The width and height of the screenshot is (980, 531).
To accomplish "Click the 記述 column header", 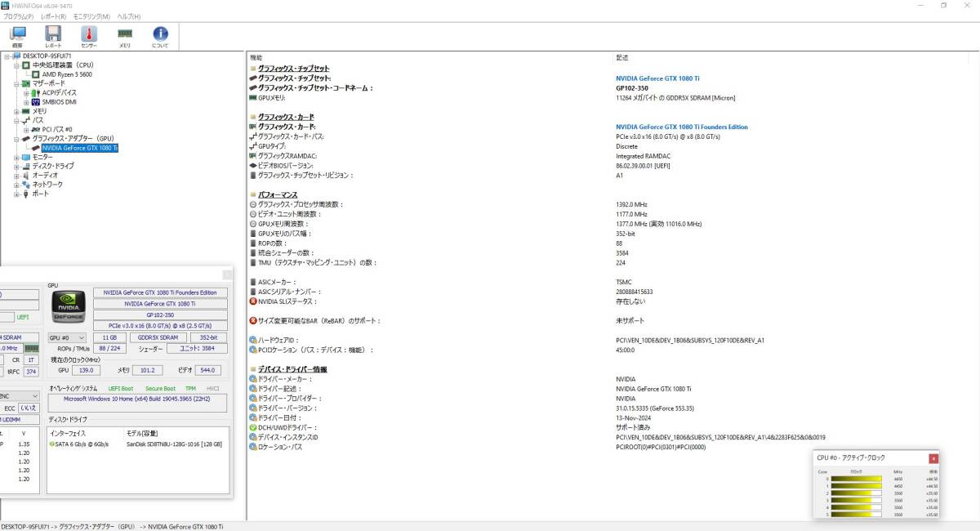I will (622, 58).
